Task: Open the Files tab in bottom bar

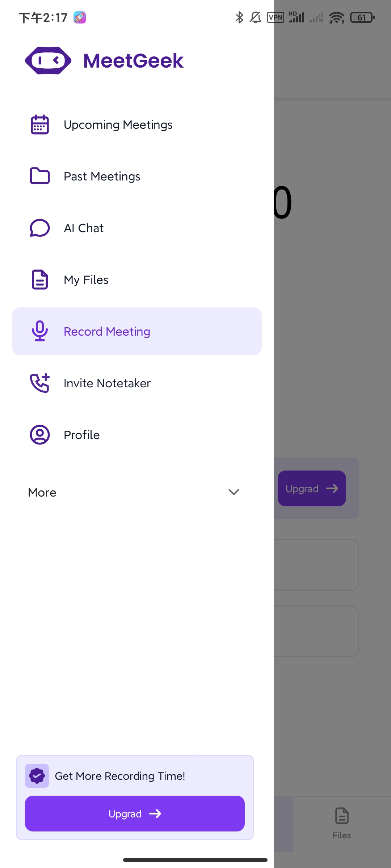Action: point(342,824)
